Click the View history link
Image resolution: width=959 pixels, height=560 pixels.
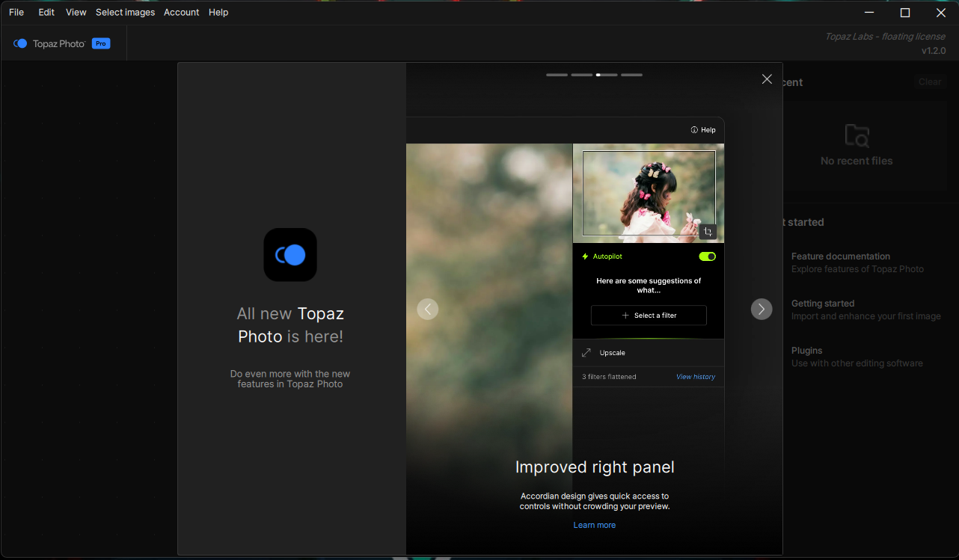pyautogui.click(x=696, y=377)
